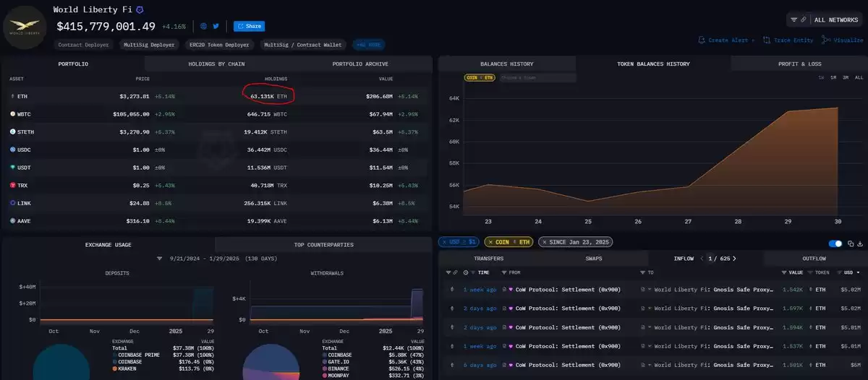Viewport: 868px width, 380px height.
Task: Open the ALL NETWORKS selector
Action: click(x=836, y=20)
